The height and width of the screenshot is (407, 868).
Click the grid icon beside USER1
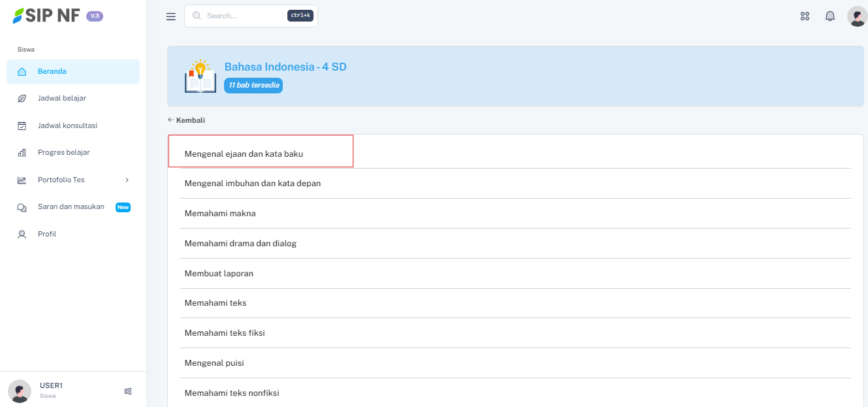(128, 391)
